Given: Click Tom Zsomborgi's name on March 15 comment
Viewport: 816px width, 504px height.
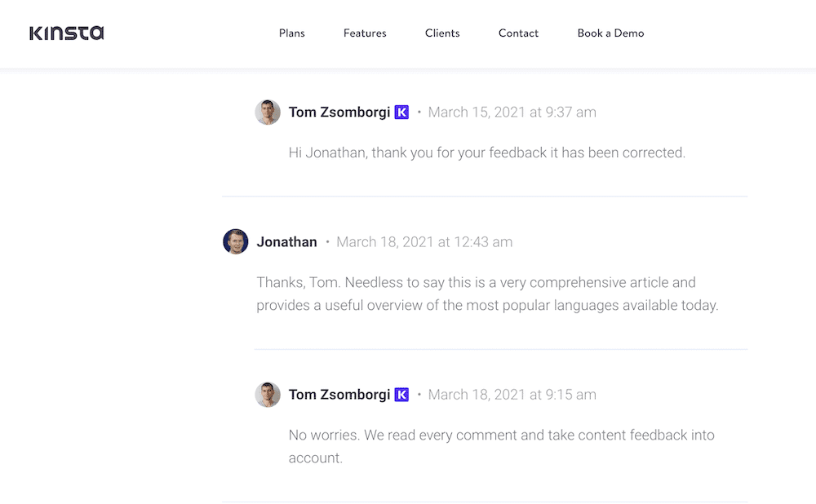Looking at the screenshot, I should 339,113.
